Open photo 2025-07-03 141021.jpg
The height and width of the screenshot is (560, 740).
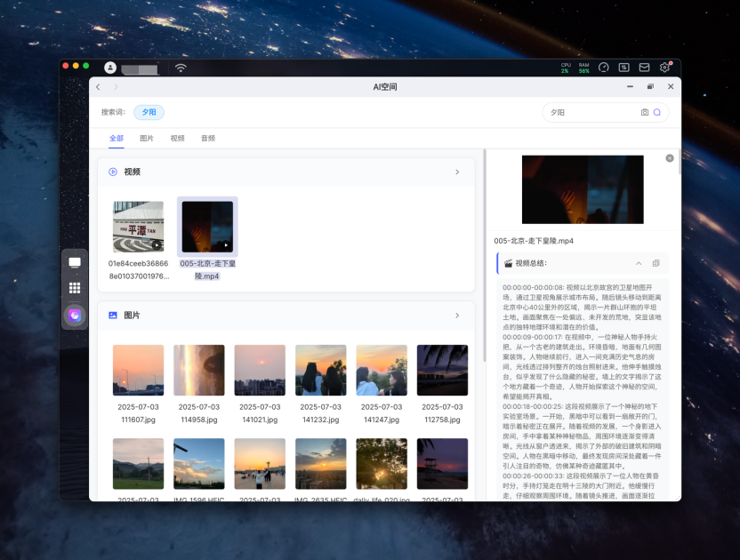(260, 371)
